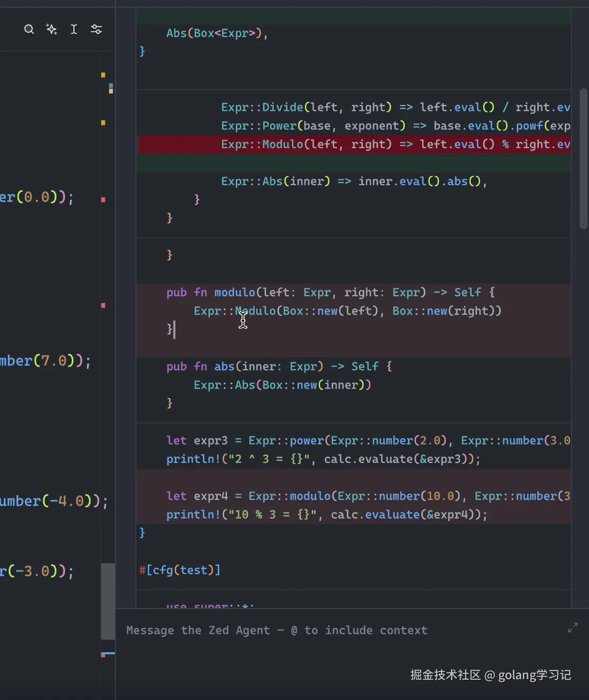Open the buffer search magnifier icon
This screenshot has width=589, height=700.
(29, 29)
